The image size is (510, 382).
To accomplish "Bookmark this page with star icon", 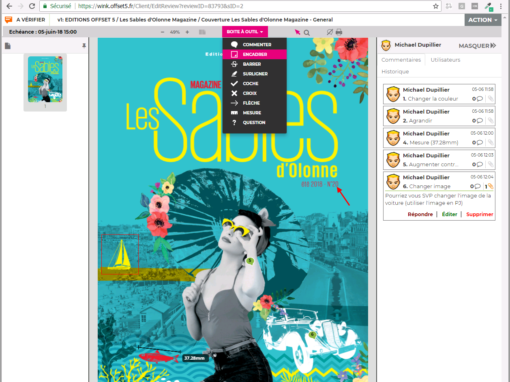I will click(435, 6).
